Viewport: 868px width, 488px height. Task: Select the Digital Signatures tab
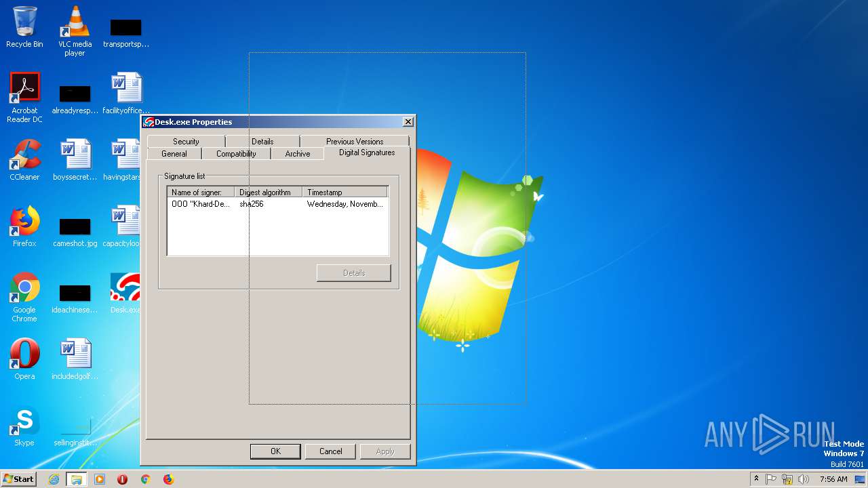click(x=367, y=152)
